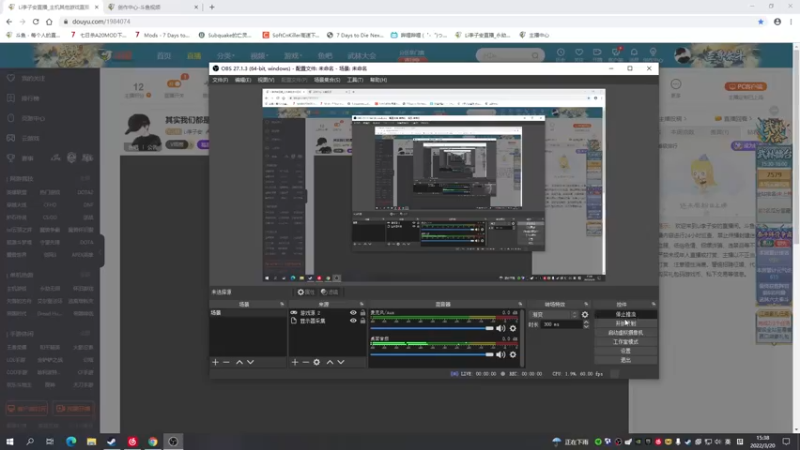800x450 pixels.
Task: Open Microsoft Edge from the taskbar
Action: pos(71,441)
